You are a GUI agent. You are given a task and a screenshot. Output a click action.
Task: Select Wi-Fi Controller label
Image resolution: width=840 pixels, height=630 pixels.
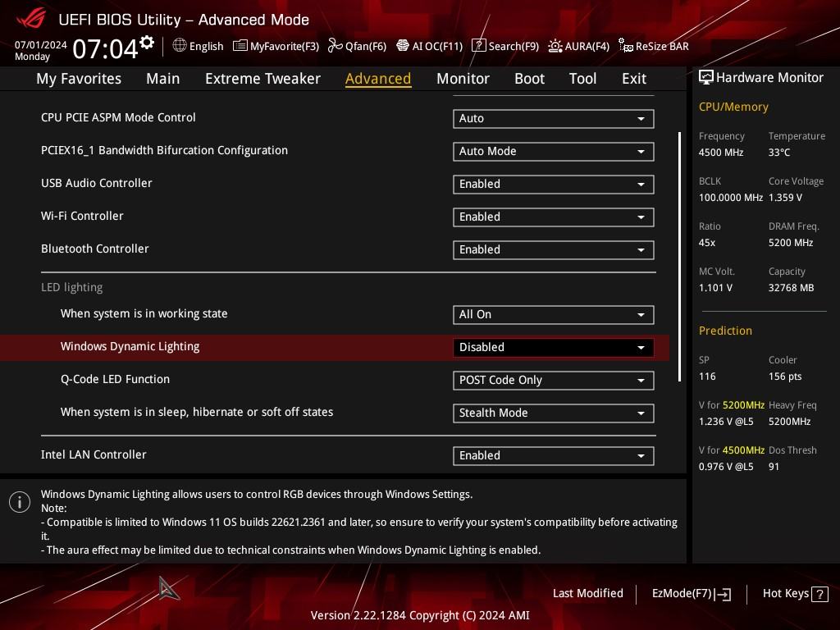click(82, 216)
